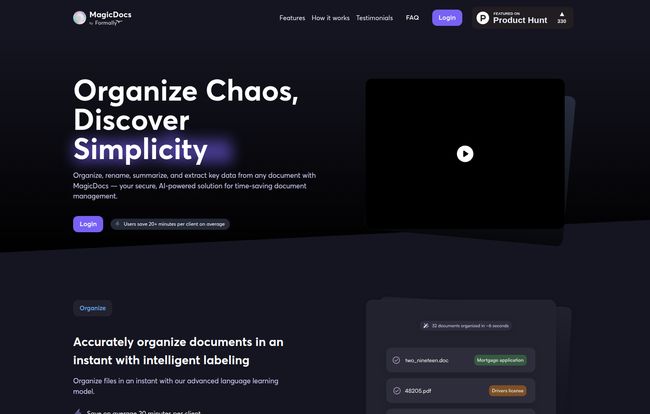Select the 48205.pdf file name

418,391
